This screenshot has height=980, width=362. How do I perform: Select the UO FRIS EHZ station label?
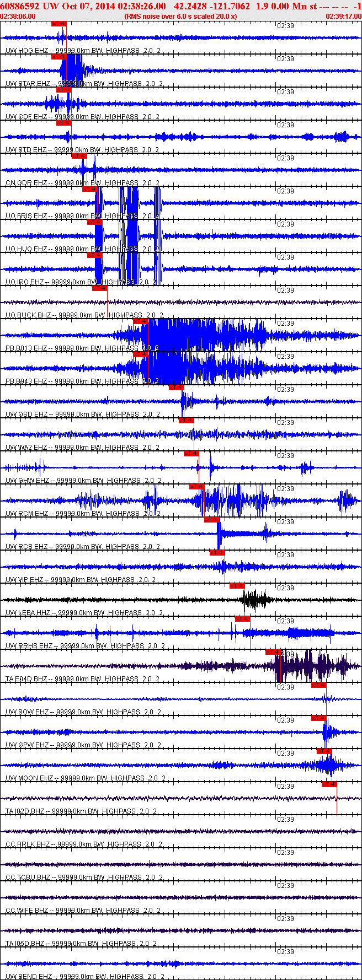click(x=83, y=216)
